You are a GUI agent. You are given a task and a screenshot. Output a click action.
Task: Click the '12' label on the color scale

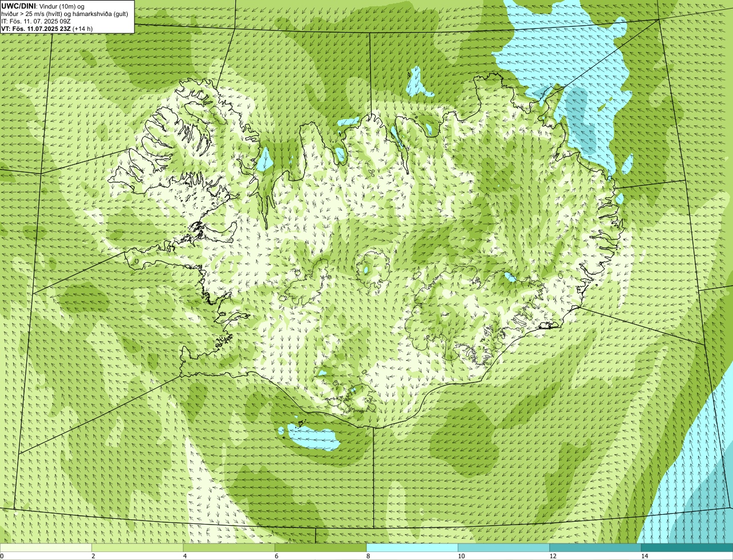coord(553,556)
